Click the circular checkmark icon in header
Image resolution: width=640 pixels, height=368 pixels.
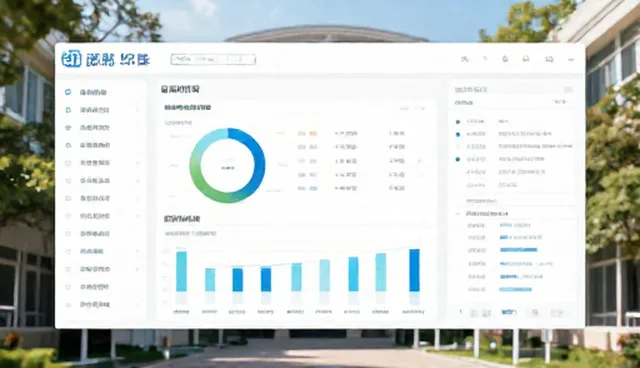[505, 59]
